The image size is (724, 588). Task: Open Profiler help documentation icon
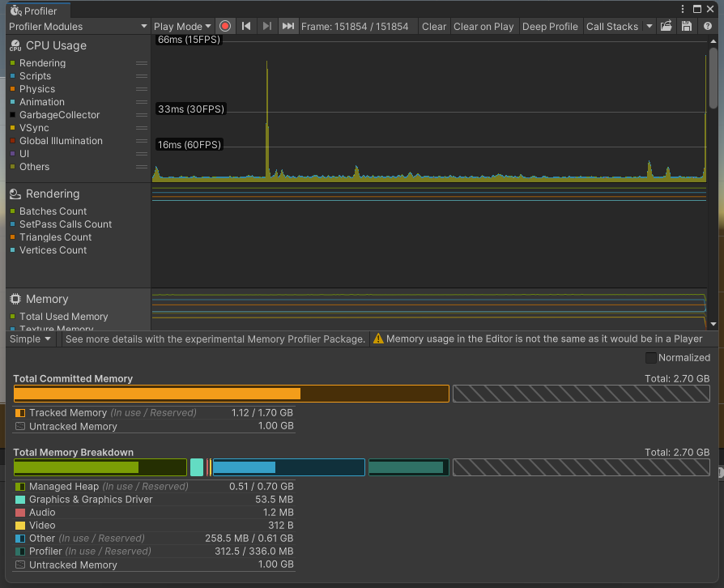tap(708, 26)
